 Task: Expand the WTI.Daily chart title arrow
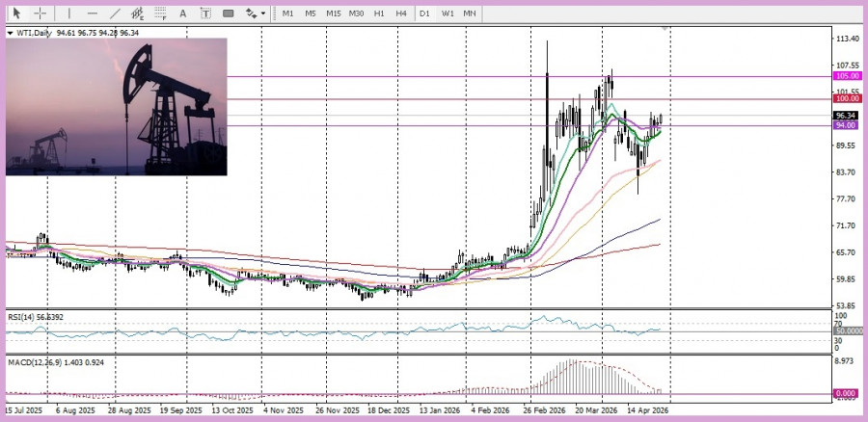point(11,33)
